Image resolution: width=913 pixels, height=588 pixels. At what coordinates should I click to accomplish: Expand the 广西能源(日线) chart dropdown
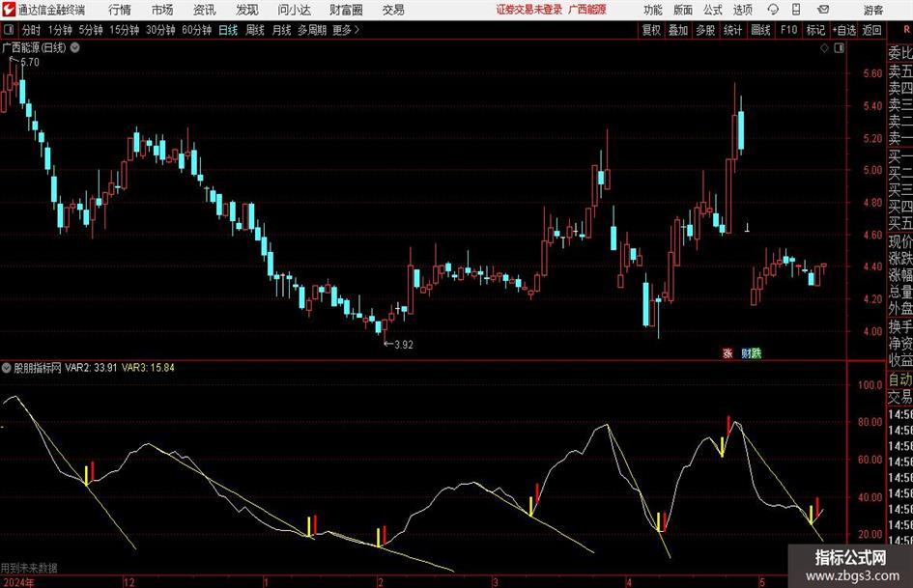coord(75,47)
